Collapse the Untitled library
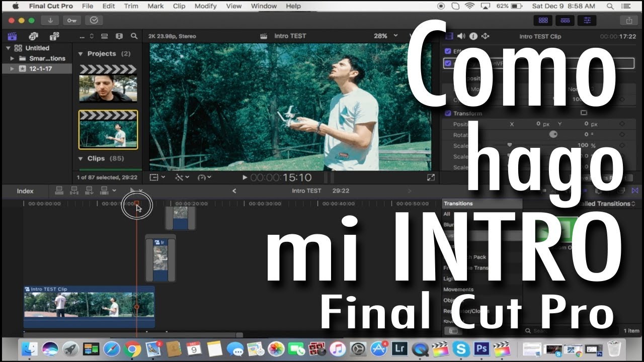Viewport: 644px width, 362px height. (8, 48)
